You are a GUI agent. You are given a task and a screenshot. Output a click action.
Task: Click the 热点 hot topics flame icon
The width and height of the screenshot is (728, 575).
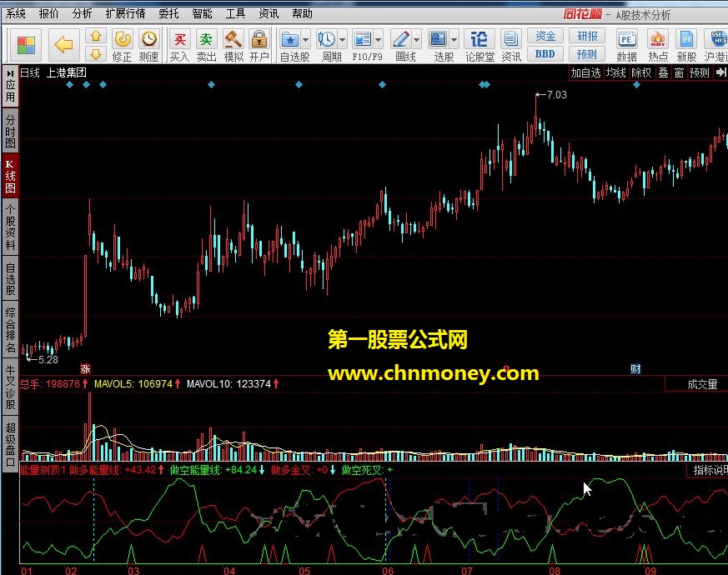[658, 45]
